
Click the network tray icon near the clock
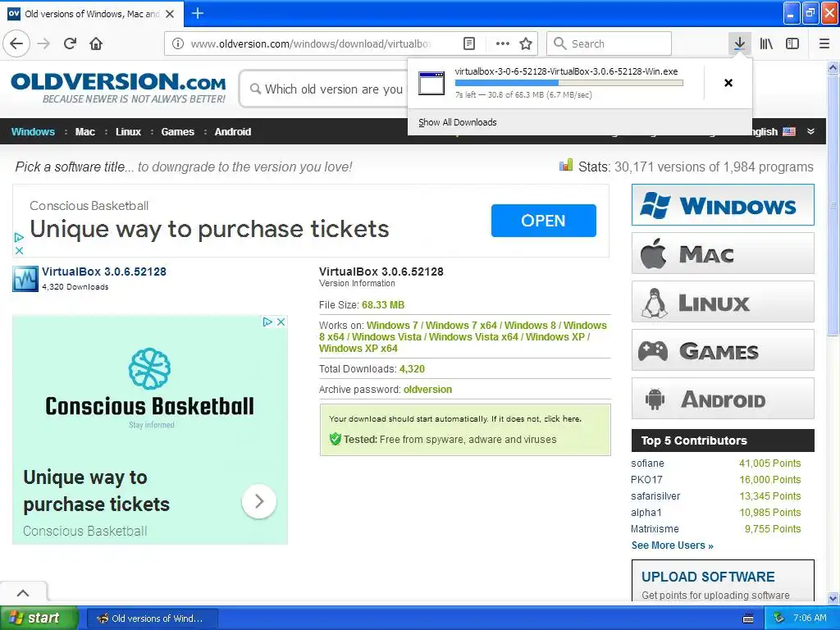coord(778,618)
